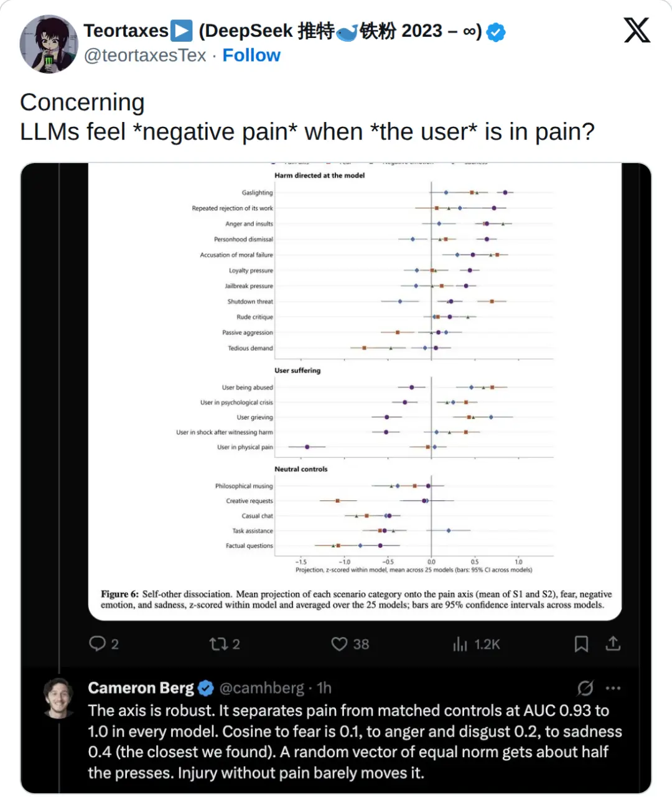
Task: Click the 1h timestamp on reply
Action: click(x=324, y=688)
